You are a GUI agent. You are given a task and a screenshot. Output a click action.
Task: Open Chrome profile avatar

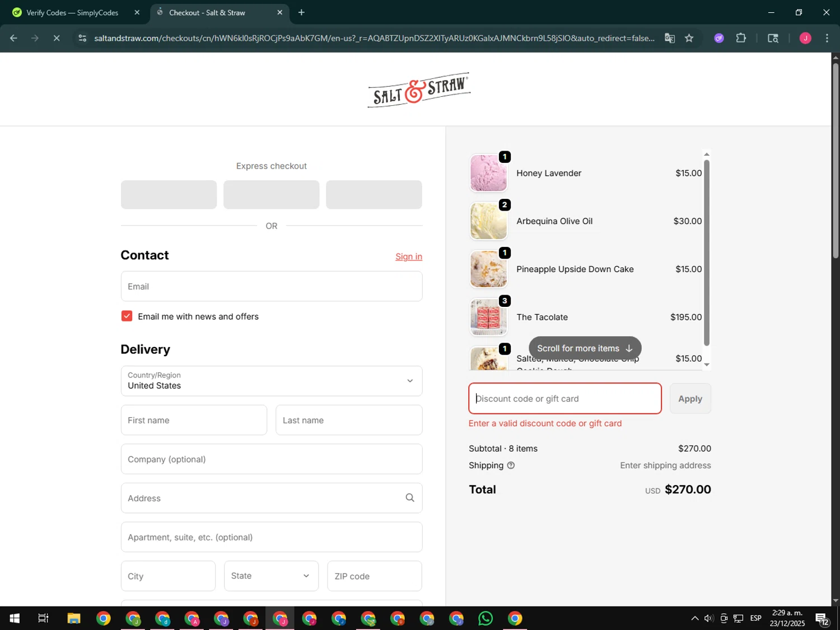(x=805, y=38)
